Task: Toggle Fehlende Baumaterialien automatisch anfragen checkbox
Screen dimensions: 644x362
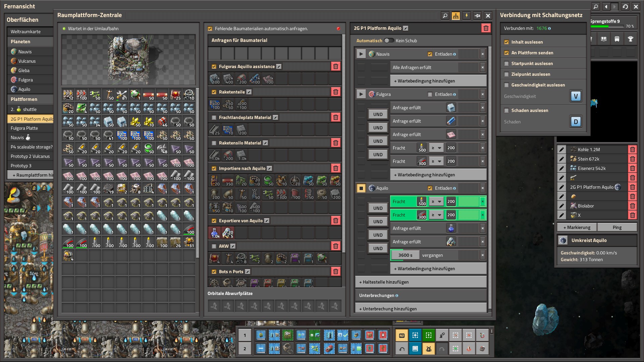Action: [x=210, y=29]
